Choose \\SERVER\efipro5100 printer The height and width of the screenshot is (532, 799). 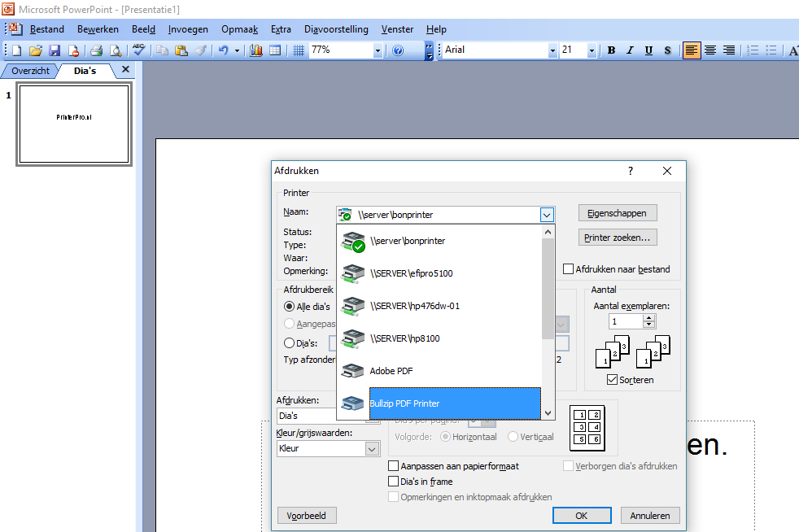tap(439, 273)
